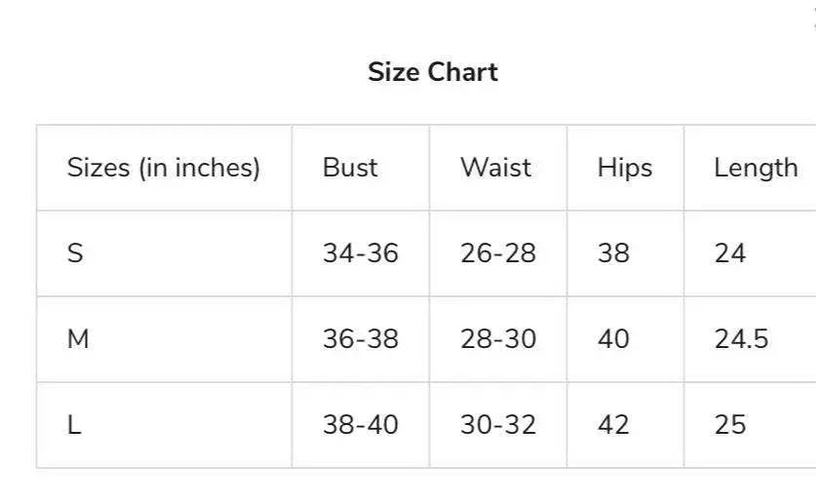Click the Waist column header
This screenshot has height=504, width=816.
pos(495,168)
